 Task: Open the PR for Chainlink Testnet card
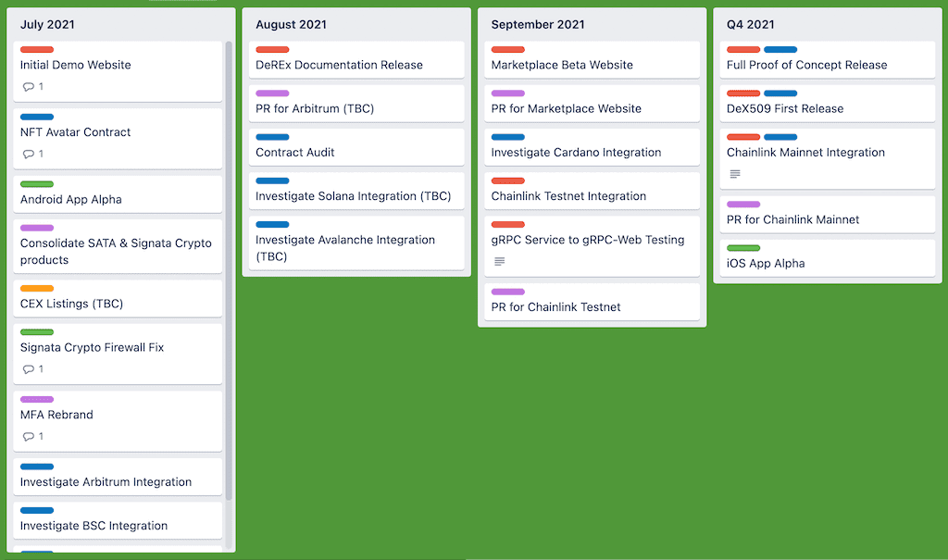pos(592,302)
